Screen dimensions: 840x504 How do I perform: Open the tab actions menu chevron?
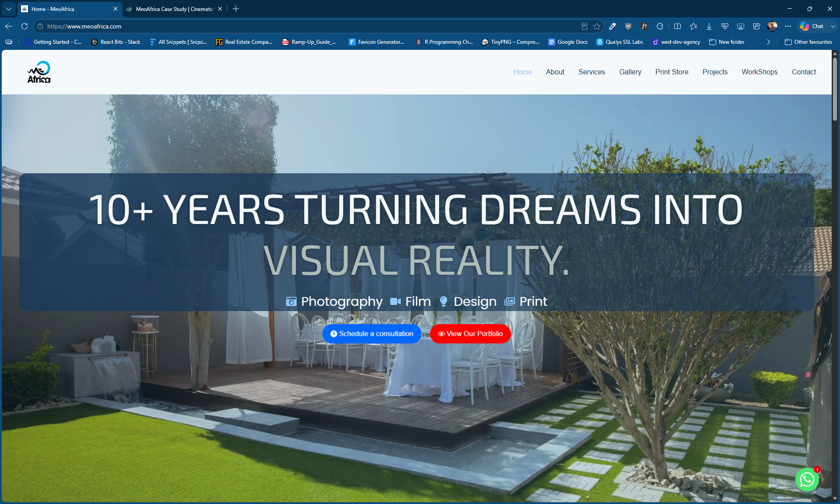[x=9, y=9]
